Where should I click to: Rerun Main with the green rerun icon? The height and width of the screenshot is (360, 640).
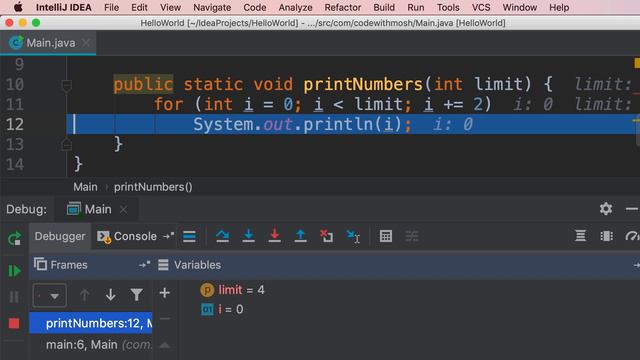pos(14,238)
